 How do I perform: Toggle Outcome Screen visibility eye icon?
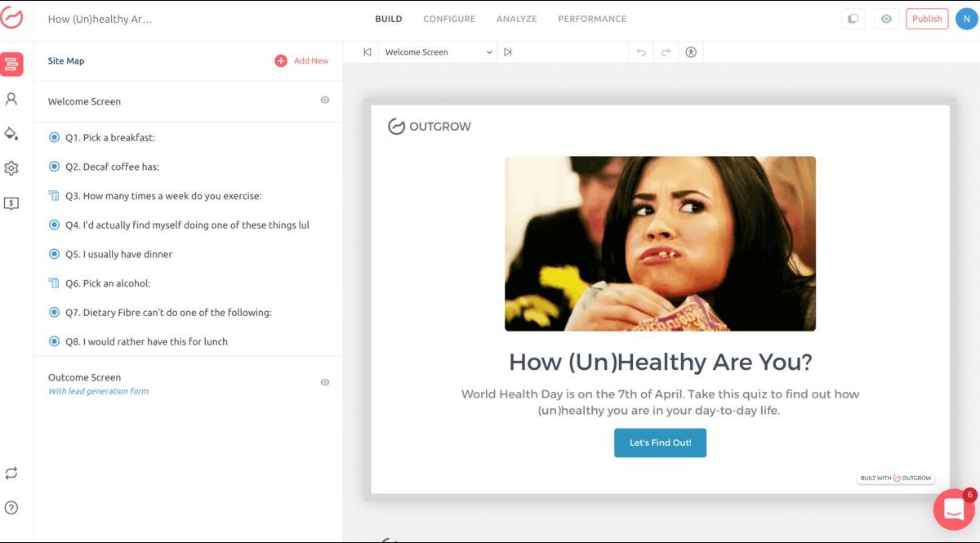point(325,382)
